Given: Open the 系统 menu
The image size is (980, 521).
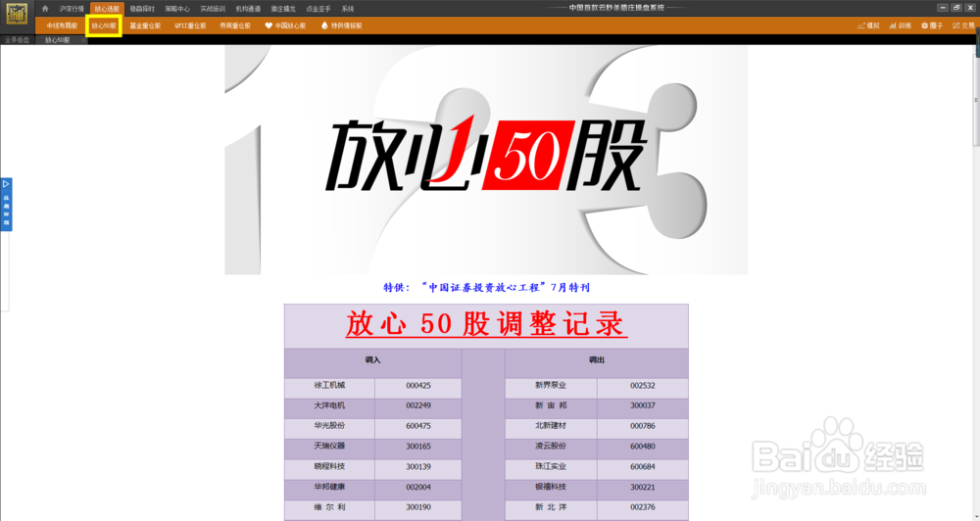Looking at the screenshot, I should coord(348,9).
